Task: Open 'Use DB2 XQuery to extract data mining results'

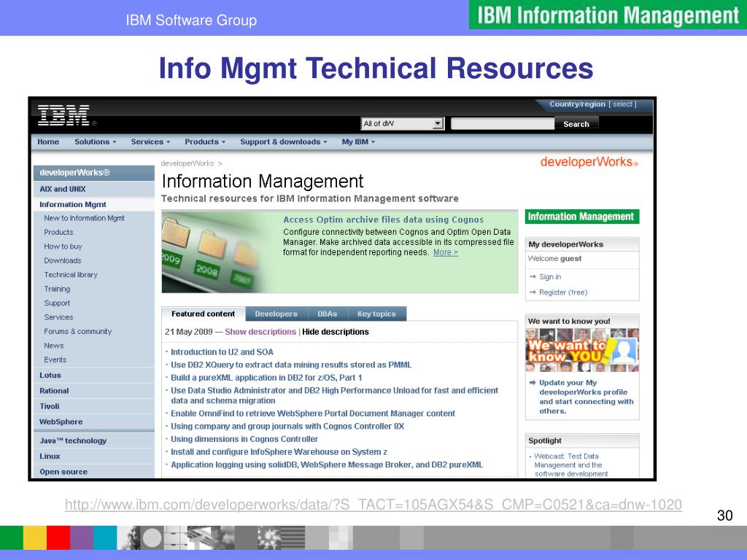Action: pos(291,365)
